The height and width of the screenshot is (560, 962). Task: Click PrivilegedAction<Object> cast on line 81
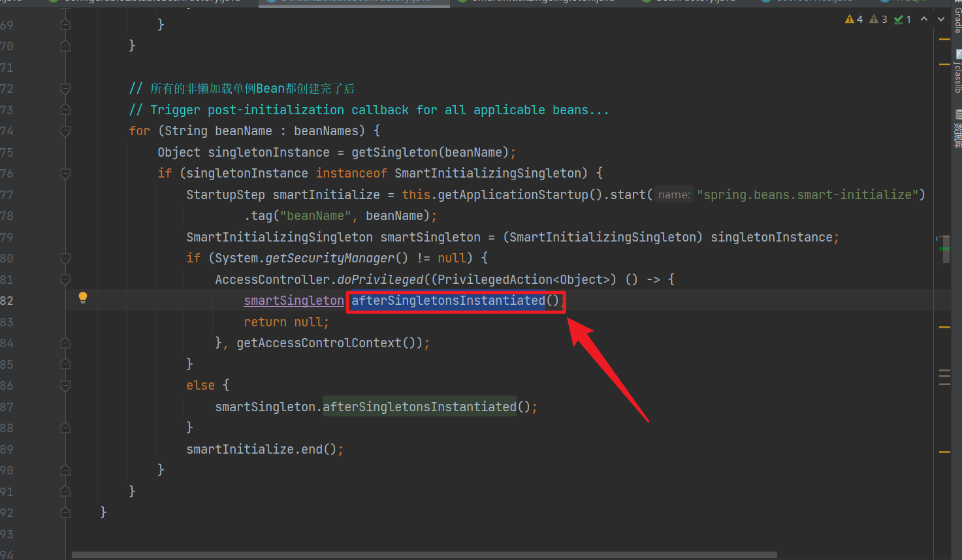pyautogui.click(x=524, y=280)
